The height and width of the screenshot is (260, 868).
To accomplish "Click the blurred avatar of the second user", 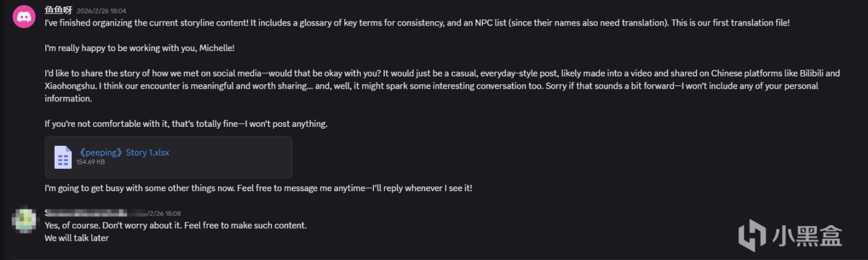I will click(x=24, y=219).
